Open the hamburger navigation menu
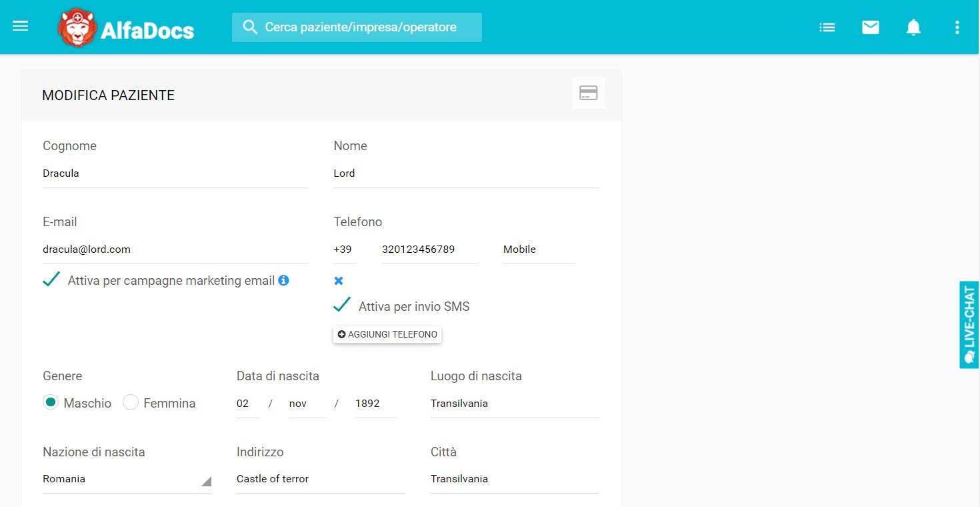The width and height of the screenshot is (980, 507). pyautogui.click(x=21, y=27)
